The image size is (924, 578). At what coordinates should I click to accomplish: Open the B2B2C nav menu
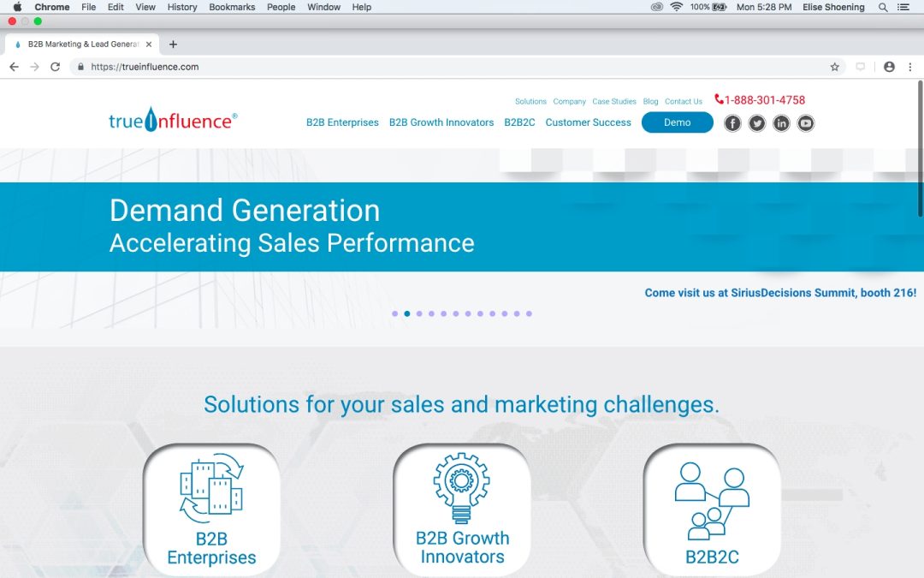tap(520, 122)
